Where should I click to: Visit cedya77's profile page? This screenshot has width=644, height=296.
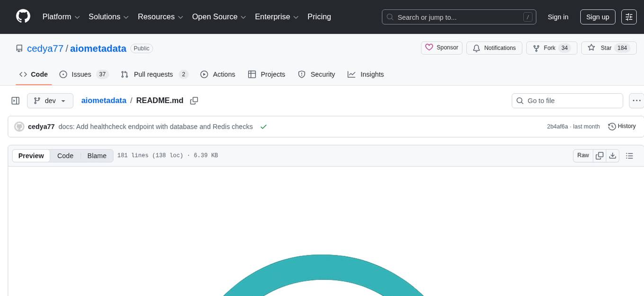[45, 48]
